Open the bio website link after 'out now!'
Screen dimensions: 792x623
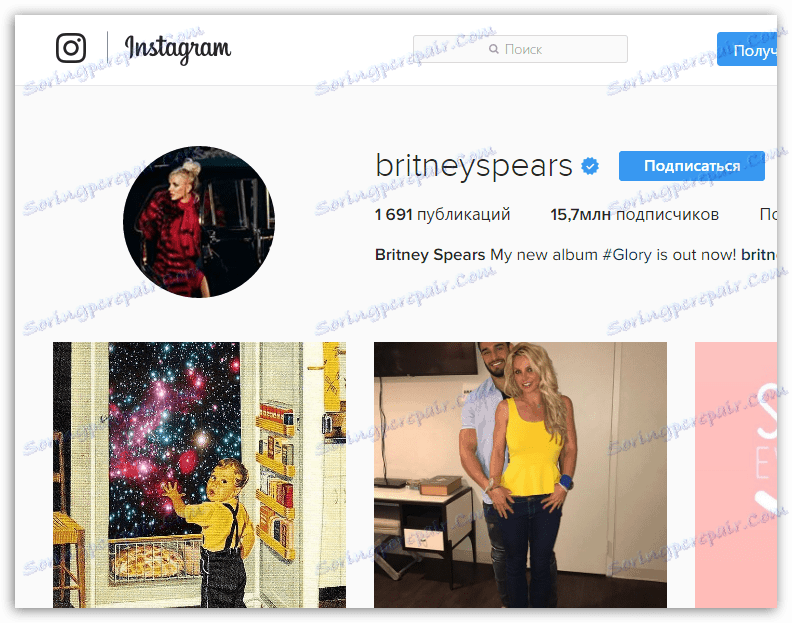point(759,254)
